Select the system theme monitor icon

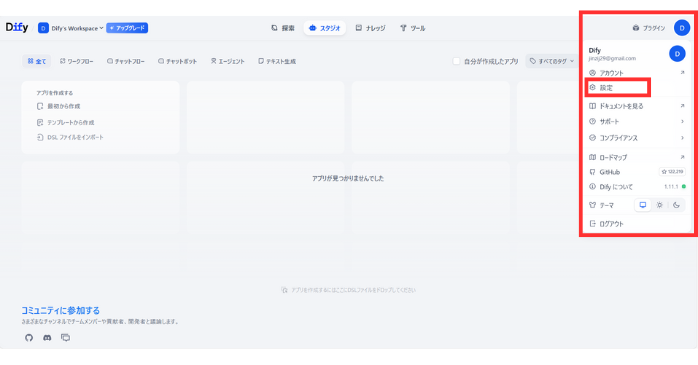643,205
